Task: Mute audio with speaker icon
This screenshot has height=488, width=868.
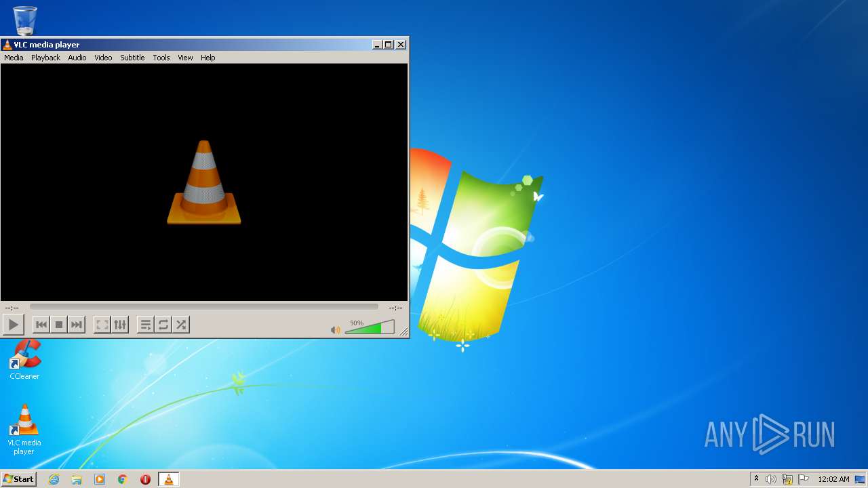Action: coord(335,330)
